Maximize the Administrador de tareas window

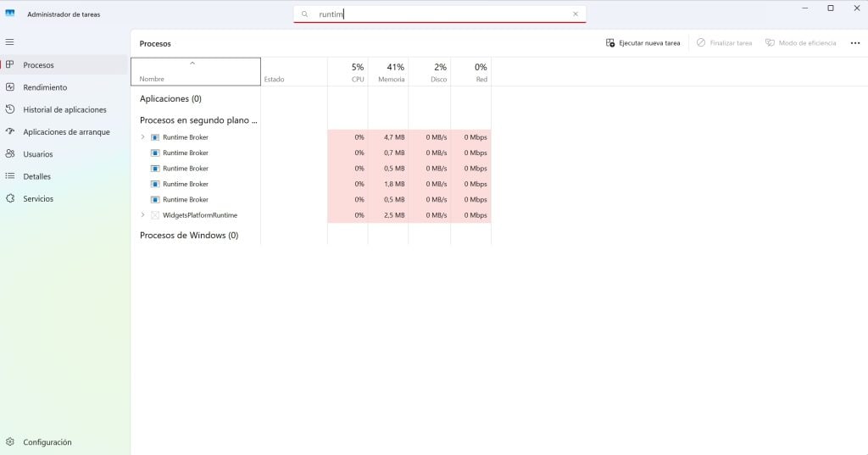[831, 8]
